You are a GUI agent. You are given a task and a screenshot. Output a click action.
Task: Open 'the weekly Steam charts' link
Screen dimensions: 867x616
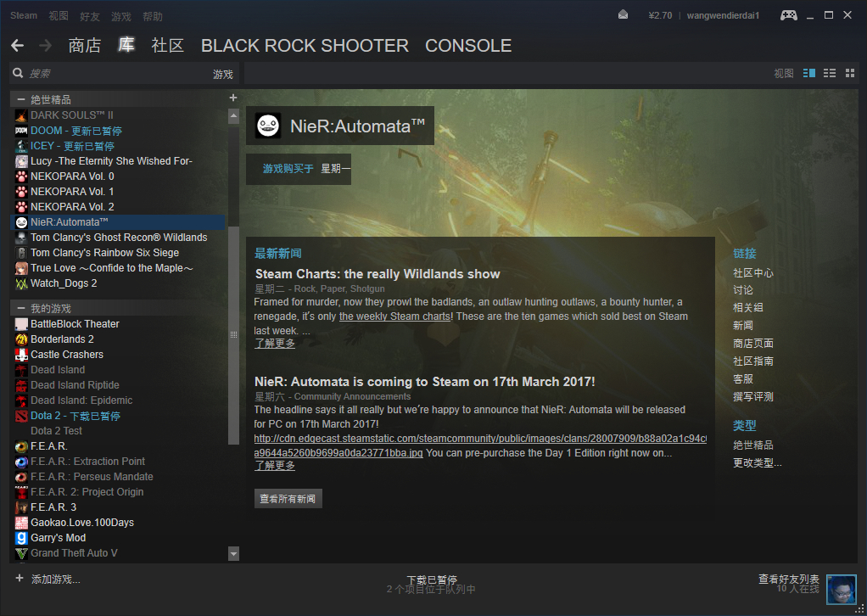[394, 316]
